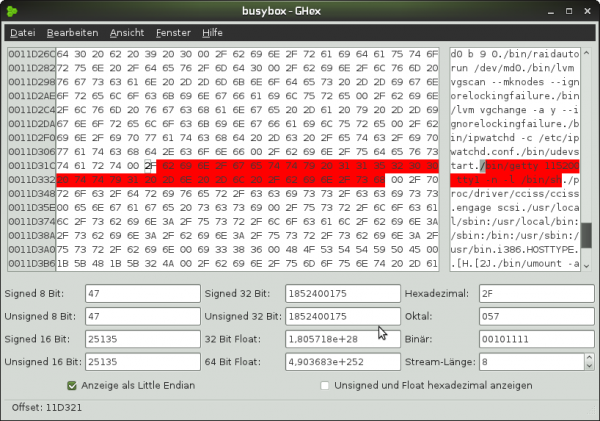Click the Unsigned 32 Bit value field
The height and width of the screenshot is (421, 600).
(340, 316)
